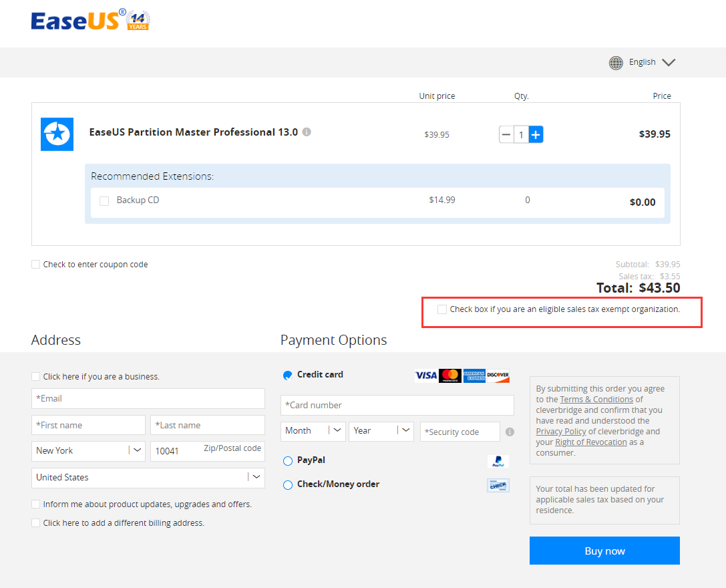Viewport: 726px width, 588px height.
Task: Click the check payment icon
Action: tap(498, 485)
